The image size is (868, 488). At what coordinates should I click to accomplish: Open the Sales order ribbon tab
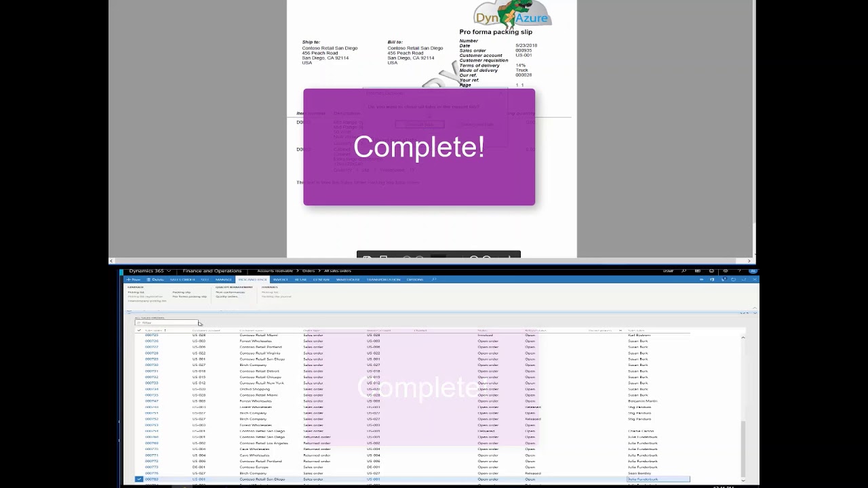click(182, 279)
